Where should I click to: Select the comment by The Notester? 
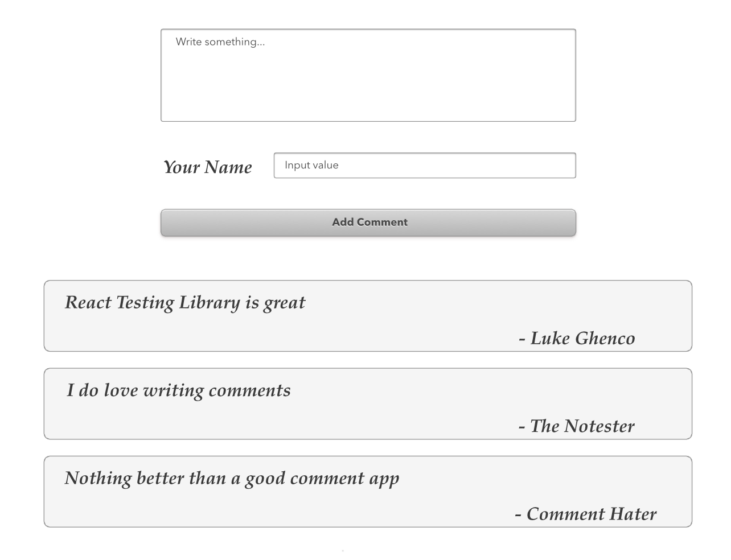tap(368, 403)
